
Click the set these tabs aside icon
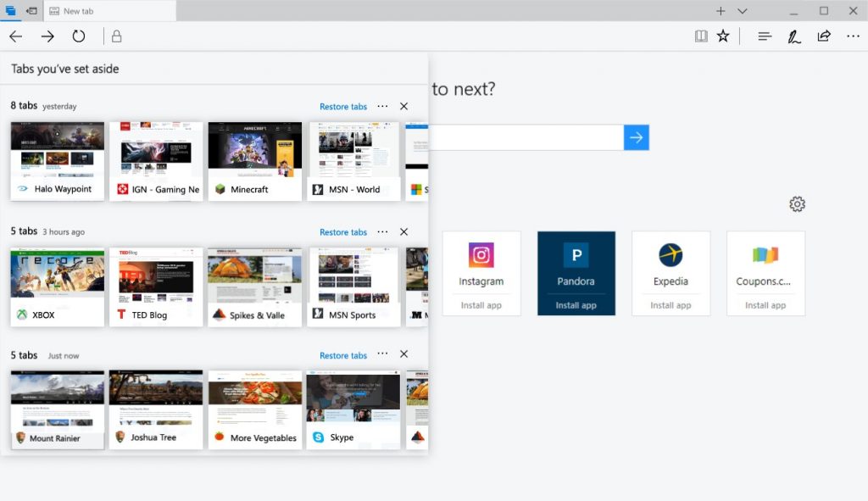click(31, 11)
